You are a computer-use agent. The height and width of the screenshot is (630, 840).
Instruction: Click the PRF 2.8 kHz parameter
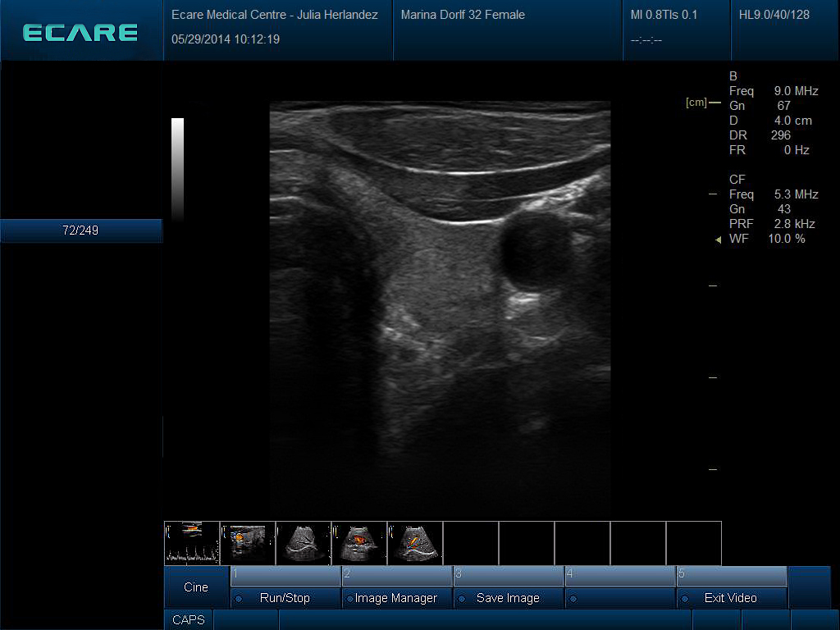(772, 224)
